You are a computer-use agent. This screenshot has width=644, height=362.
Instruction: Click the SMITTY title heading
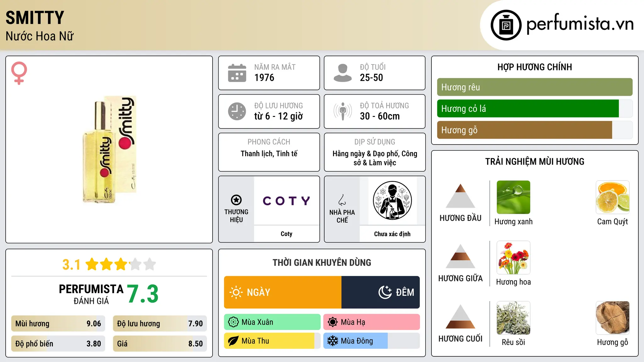click(x=35, y=18)
